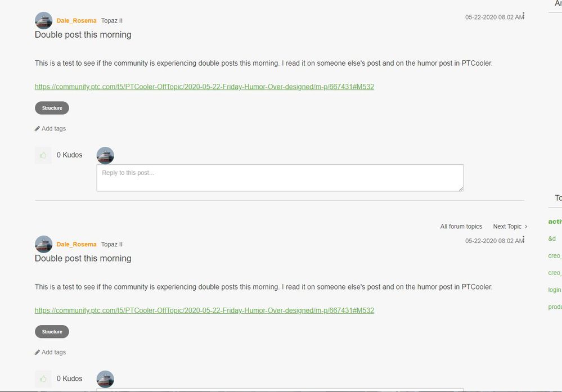Select the Structure tag on second post
This screenshot has width=562, height=392.
[52, 332]
